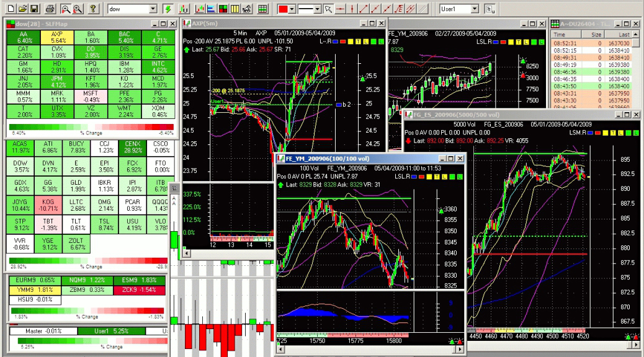Select the 08:52:31 row in trade table
Viewport: 644px width, 357px height.
pyautogui.click(x=591, y=43)
